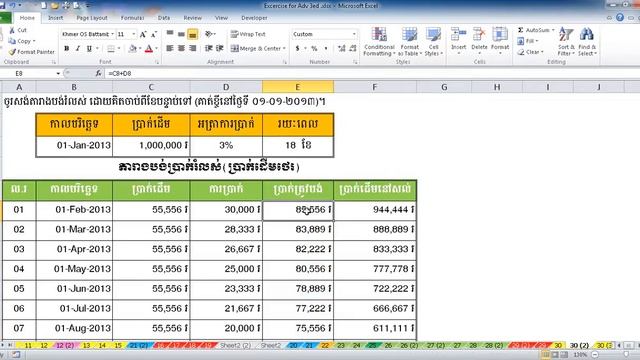Open the Formulas ribbon tab
The width and height of the screenshot is (640, 360).
[132, 18]
